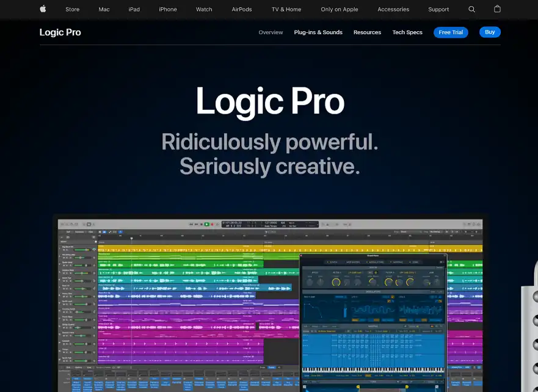Open the search magnifier icon
The height and width of the screenshot is (392, 538).
[472, 9]
